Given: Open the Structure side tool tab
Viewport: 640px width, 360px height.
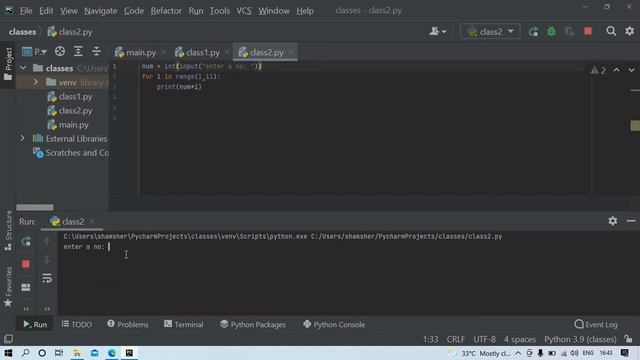Looking at the screenshot, I should click(8, 231).
